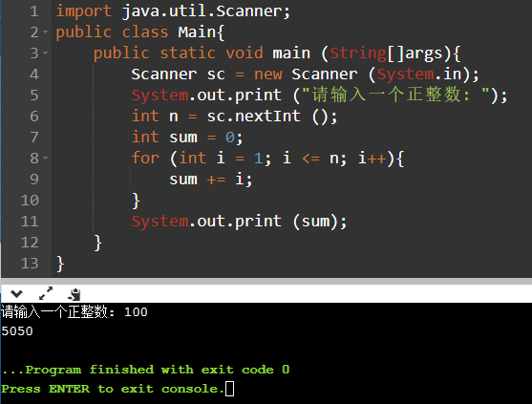Click the input value 100 in console

[136, 312]
